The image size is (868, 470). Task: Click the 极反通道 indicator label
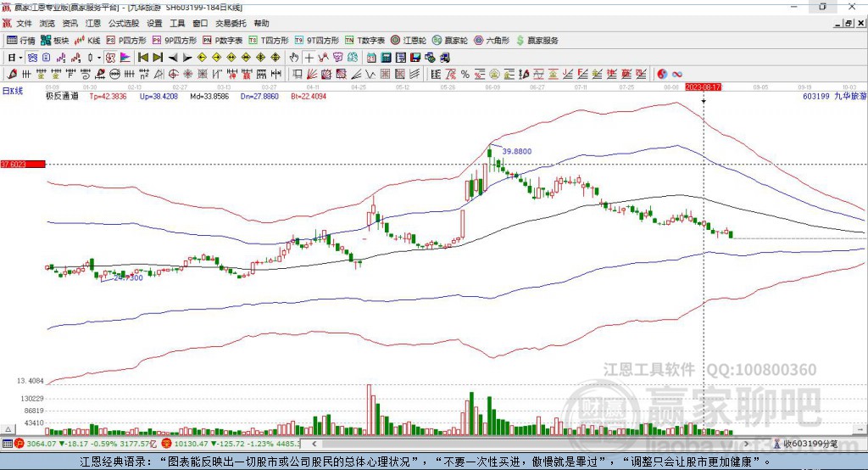pos(62,96)
